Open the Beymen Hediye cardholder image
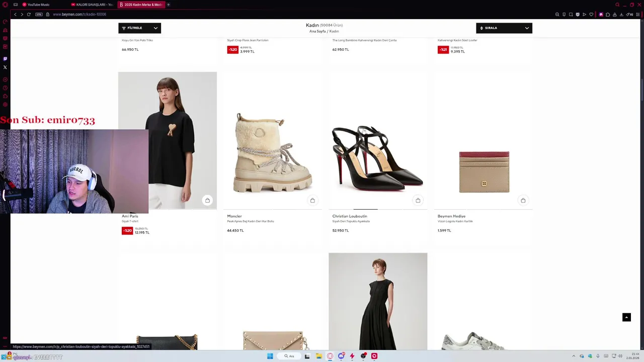 point(483,140)
